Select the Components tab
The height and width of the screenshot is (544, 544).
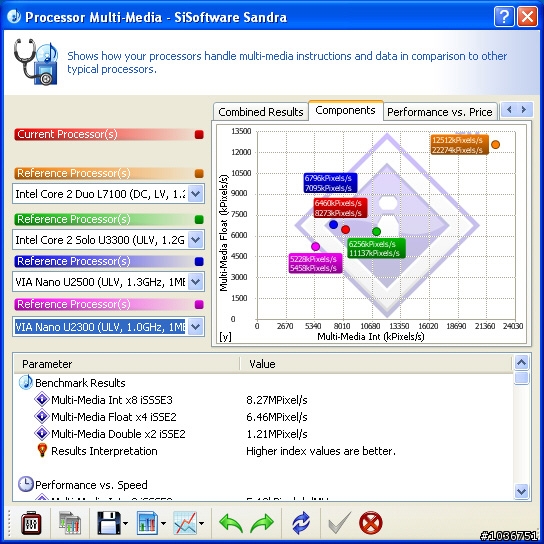346,110
